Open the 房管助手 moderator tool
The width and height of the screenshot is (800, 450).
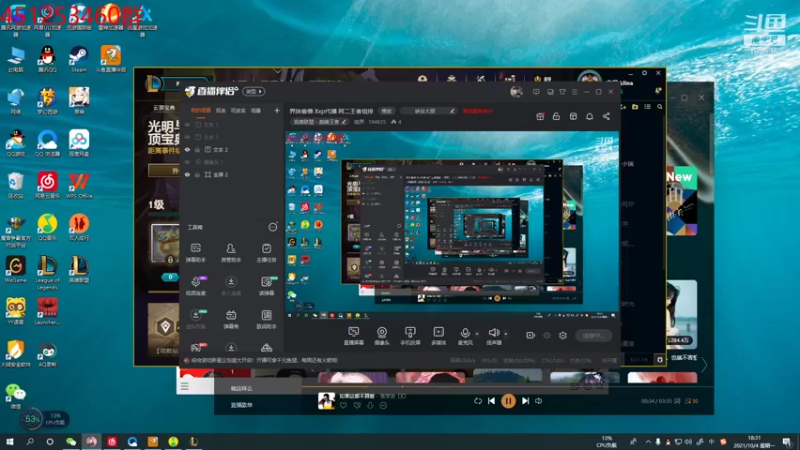click(231, 253)
